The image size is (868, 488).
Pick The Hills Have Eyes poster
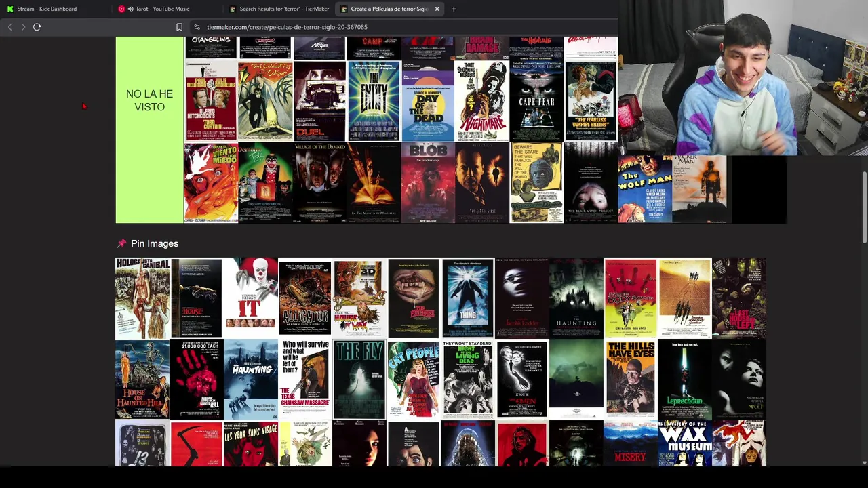(631, 380)
